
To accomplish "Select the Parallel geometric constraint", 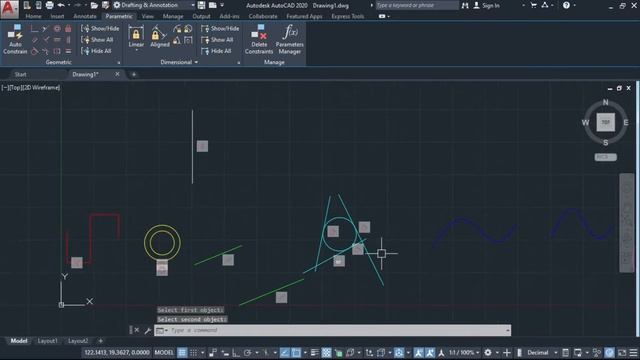I will click(35, 40).
